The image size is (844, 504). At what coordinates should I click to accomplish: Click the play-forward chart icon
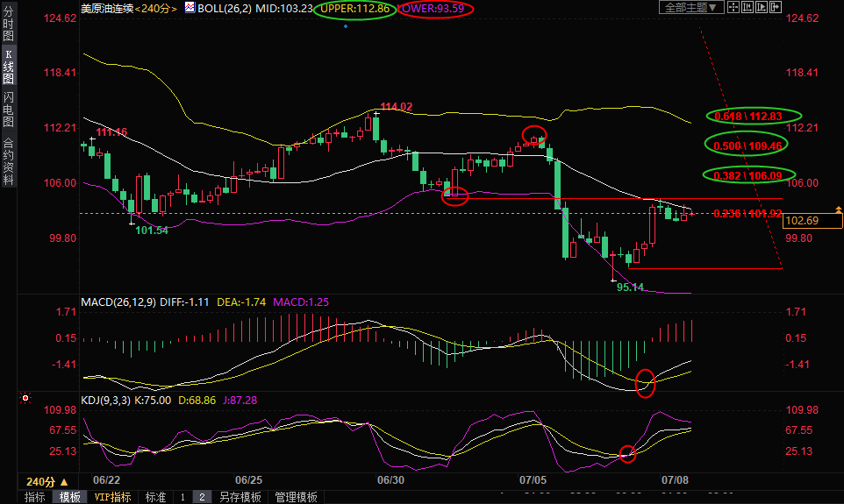pyautogui.click(x=762, y=7)
